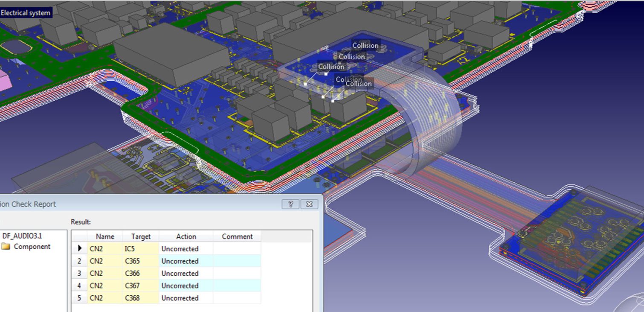
Task: Click the Action column header
Action: pos(186,236)
